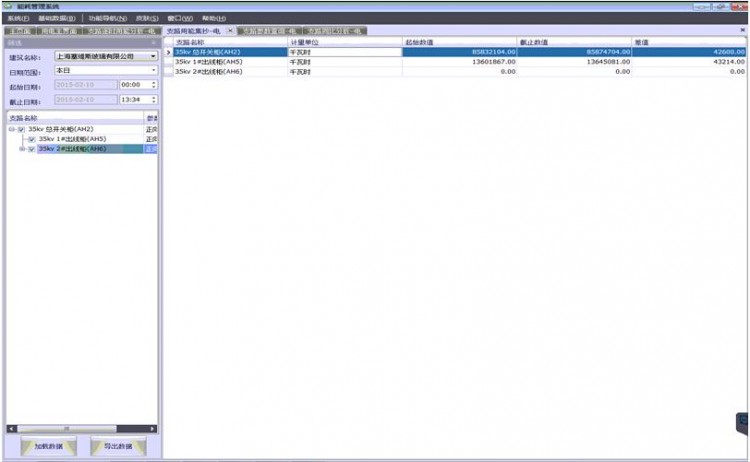Image resolution: width=750 pixels, height=462 pixels.
Task: Open the 皮肤(S) skin menu
Action: tap(147, 18)
